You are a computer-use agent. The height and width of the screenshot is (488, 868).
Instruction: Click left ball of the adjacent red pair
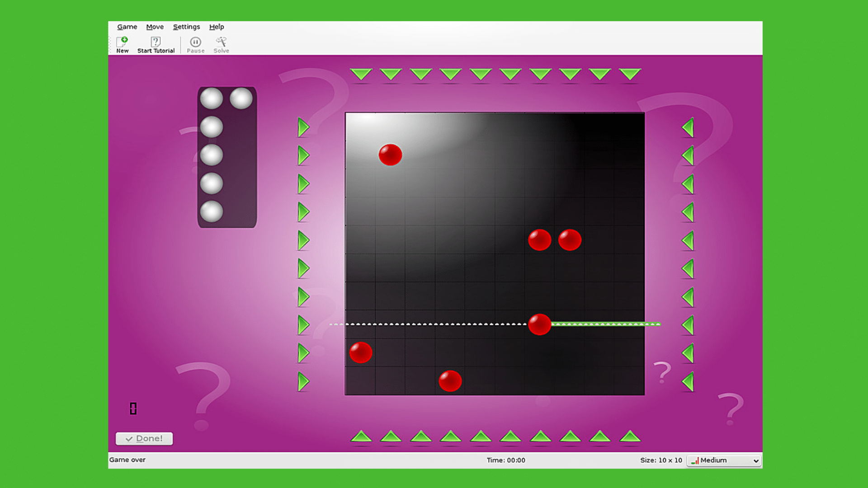[x=540, y=240]
